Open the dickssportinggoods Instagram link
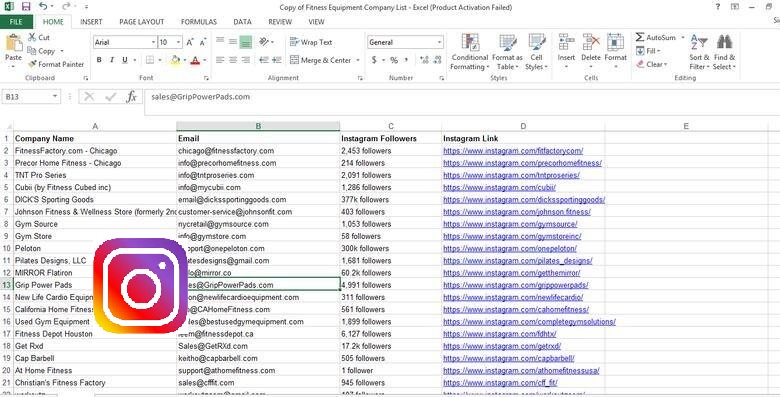This screenshot has height=397, width=780. [524, 199]
